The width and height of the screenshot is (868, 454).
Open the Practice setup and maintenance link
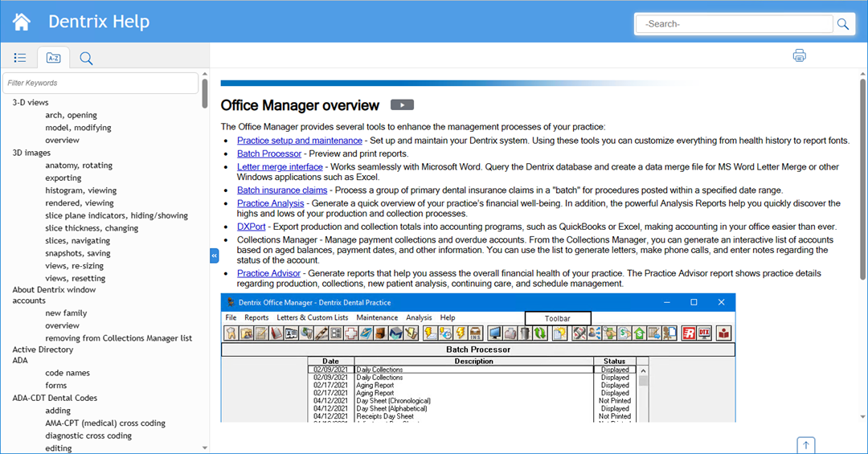tap(299, 141)
